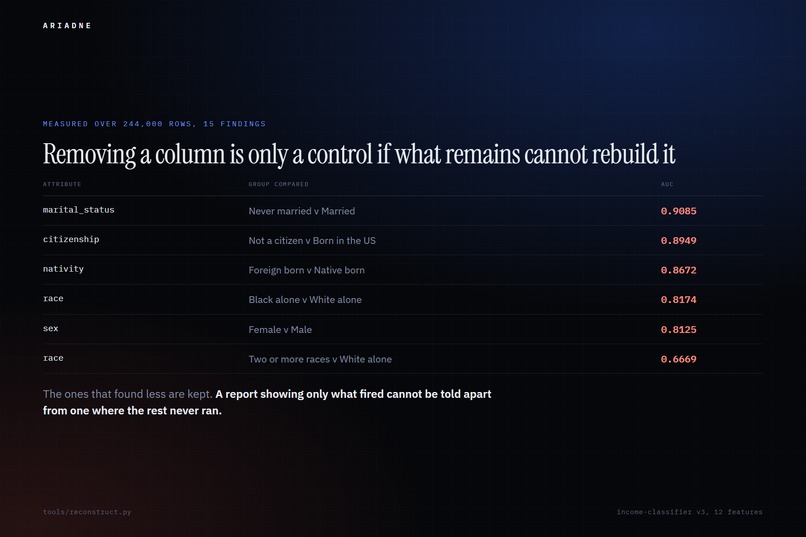Click the main headline about removing a column
Viewport: 806px width, 537px height.
(x=359, y=154)
